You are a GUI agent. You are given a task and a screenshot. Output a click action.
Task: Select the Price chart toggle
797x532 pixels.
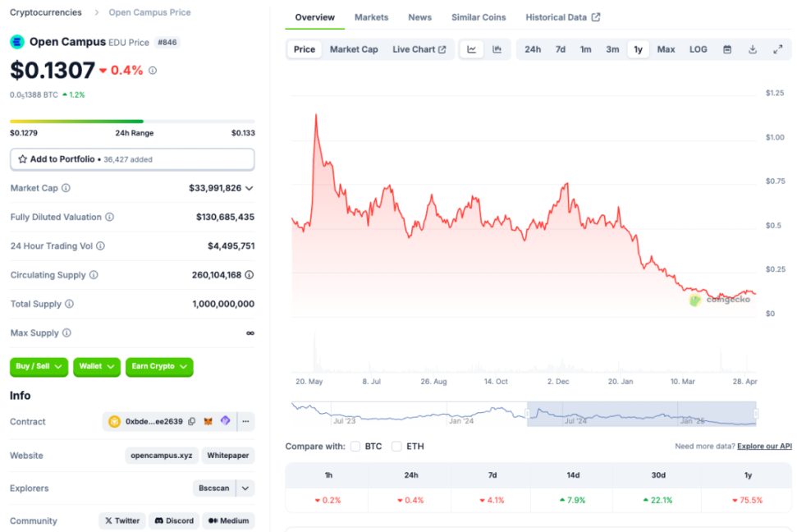tap(305, 49)
